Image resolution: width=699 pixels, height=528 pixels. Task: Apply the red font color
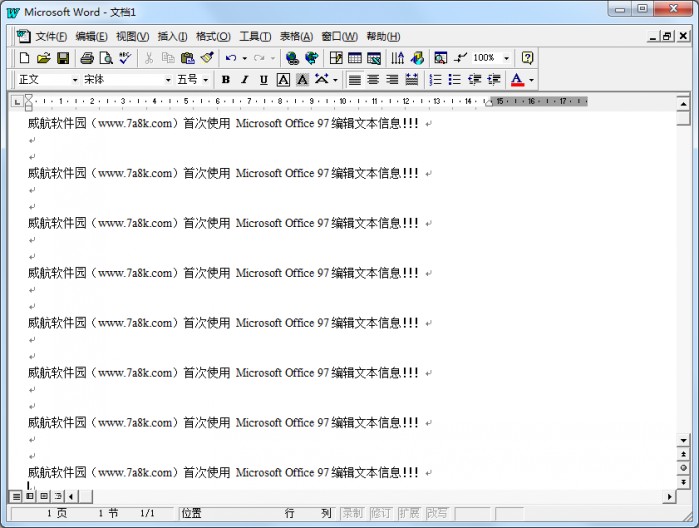517,80
